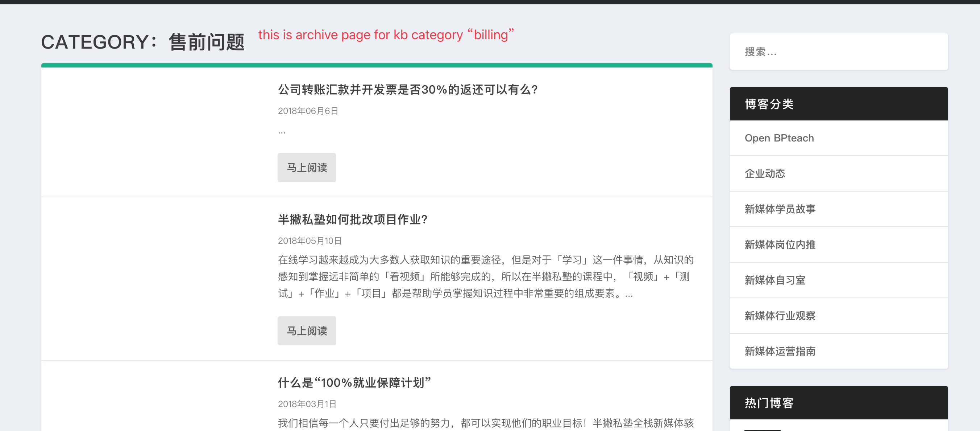Click excerpt text starting 在线学习越来越成为
The width and height of the screenshot is (980, 431).
click(x=486, y=277)
